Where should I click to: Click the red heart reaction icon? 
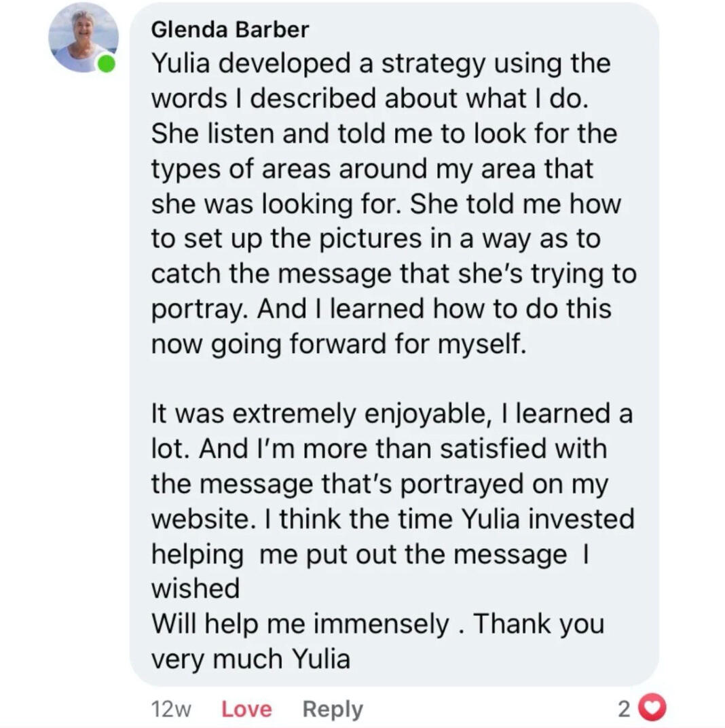[652, 708]
